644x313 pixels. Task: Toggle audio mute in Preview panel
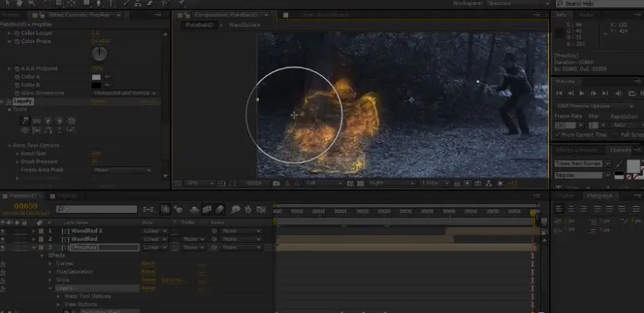(x=620, y=94)
